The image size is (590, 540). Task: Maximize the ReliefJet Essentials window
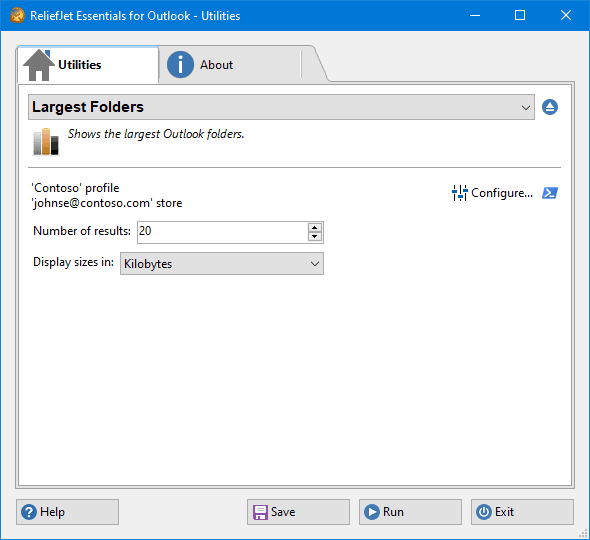pyautogui.click(x=520, y=15)
